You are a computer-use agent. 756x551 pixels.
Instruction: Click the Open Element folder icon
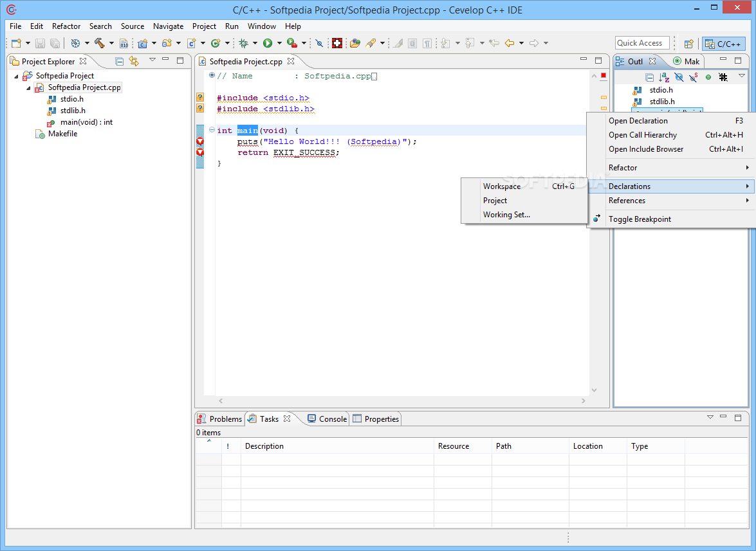(x=355, y=43)
